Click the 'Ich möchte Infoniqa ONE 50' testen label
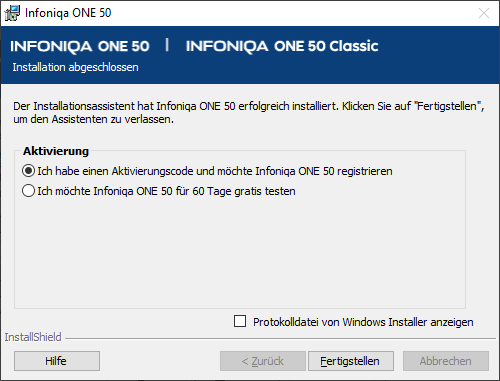The height and width of the screenshot is (381, 500). point(166,191)
